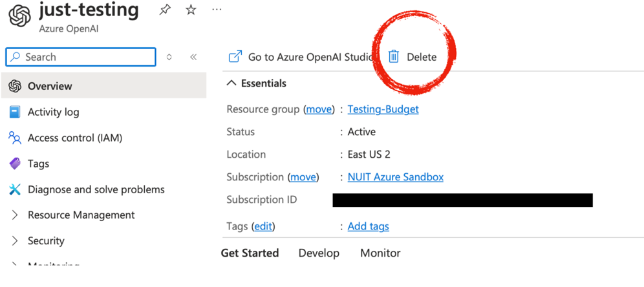Expand the Resource Management section
The height and width of the screenshot is (287, 644).
click(x=81, y=215)
